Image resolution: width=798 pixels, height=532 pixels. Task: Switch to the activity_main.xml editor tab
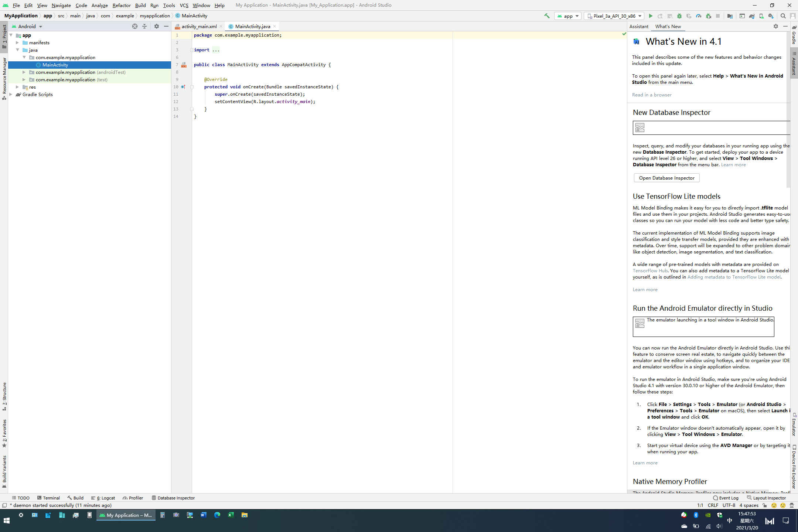click(x=199, y=26)
